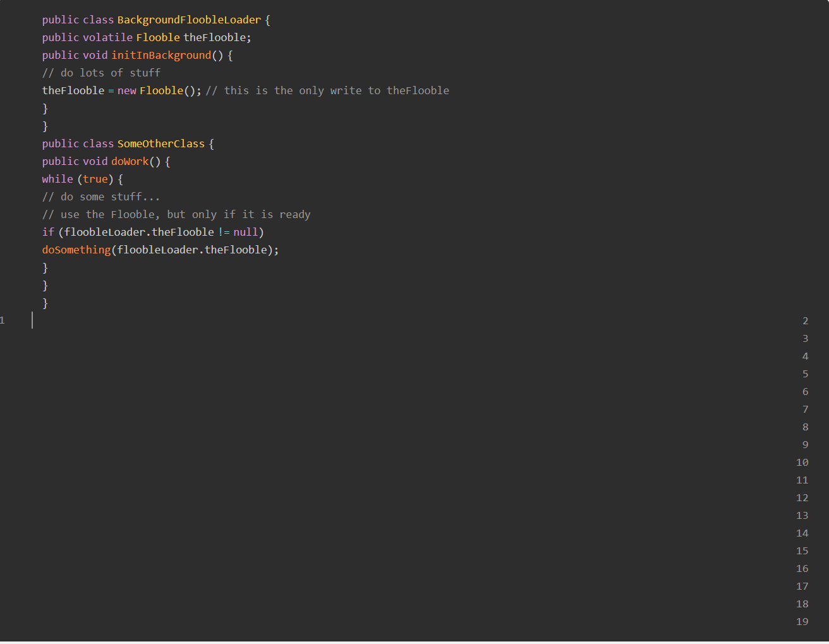Screen dimensions: 829x644
Task: Click the class name BackgroundFloobleLoader
Action: 189,20
